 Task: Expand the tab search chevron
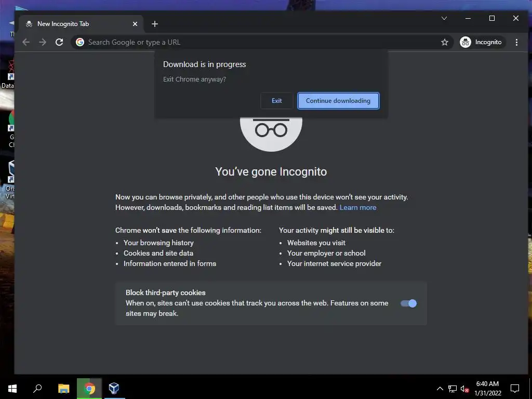pyautogui.click(x=444, y=18)
